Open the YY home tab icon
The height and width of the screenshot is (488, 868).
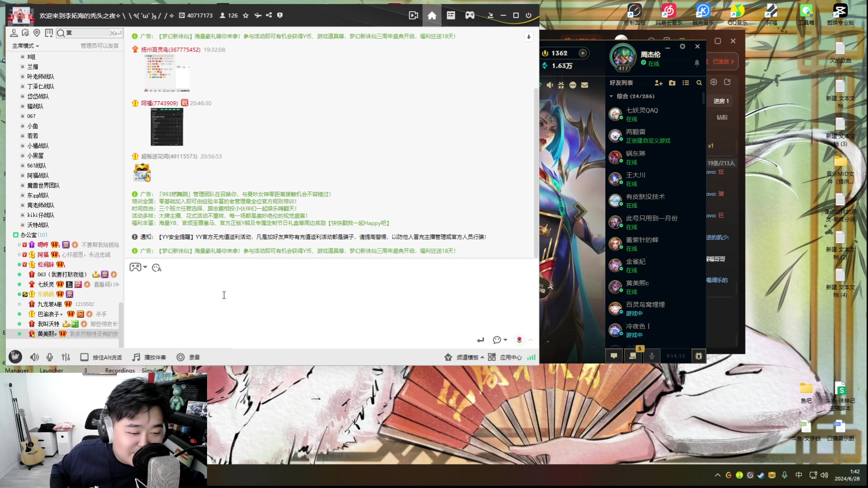(x=432, y=15)
